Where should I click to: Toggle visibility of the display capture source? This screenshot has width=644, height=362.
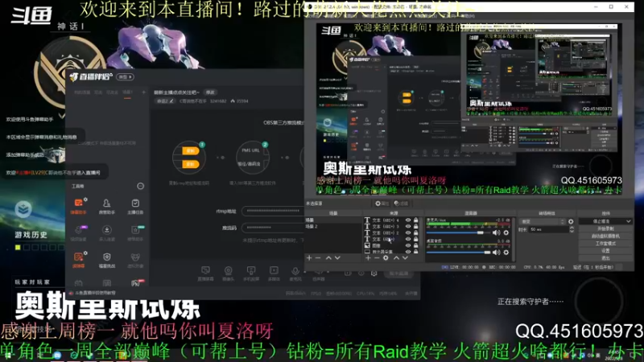pyautogui.click(x=408, y=252)
